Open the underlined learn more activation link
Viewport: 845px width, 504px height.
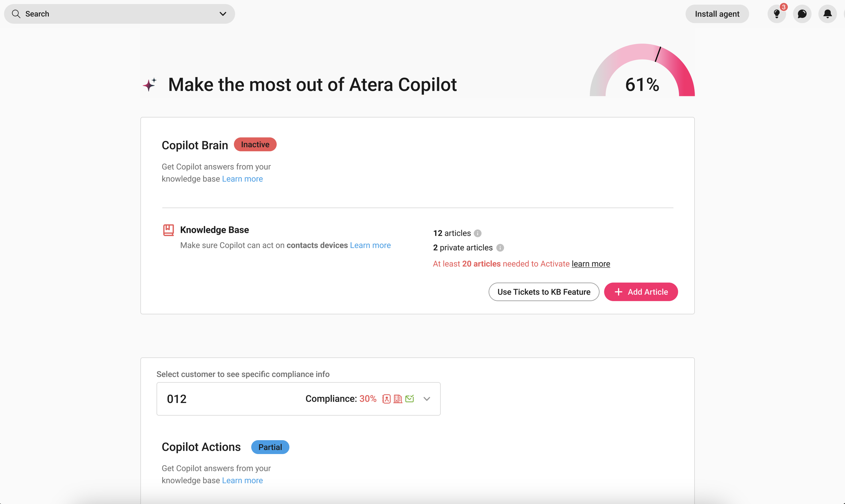[591, 264]
